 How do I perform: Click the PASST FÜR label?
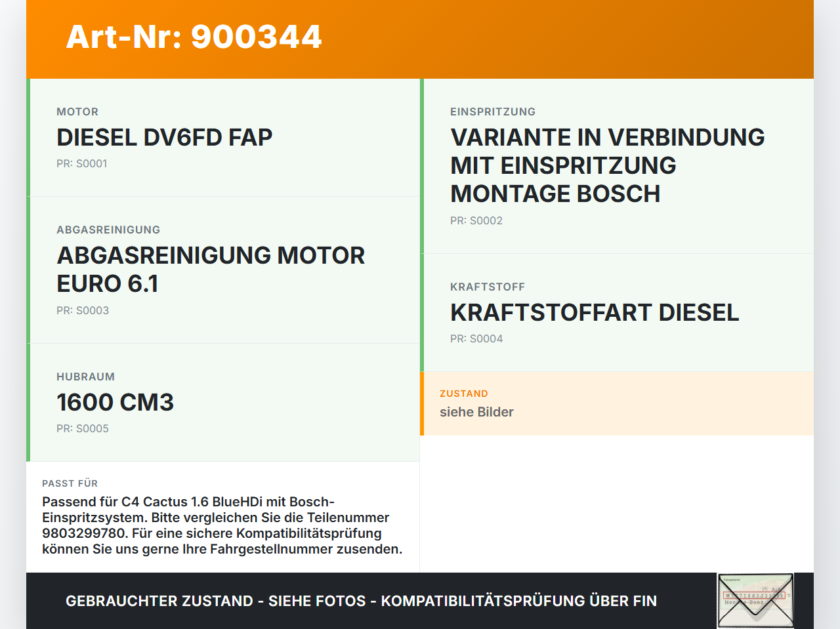[70, 483]
